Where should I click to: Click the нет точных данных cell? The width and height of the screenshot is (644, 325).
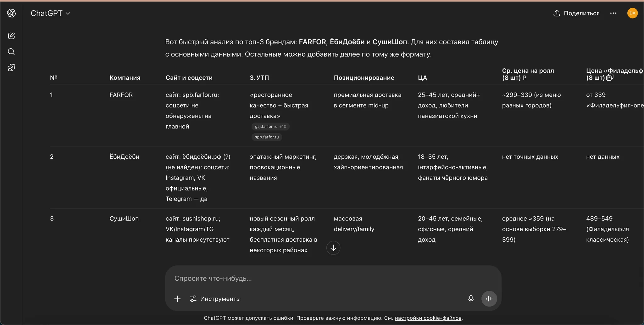pos(530,157)
